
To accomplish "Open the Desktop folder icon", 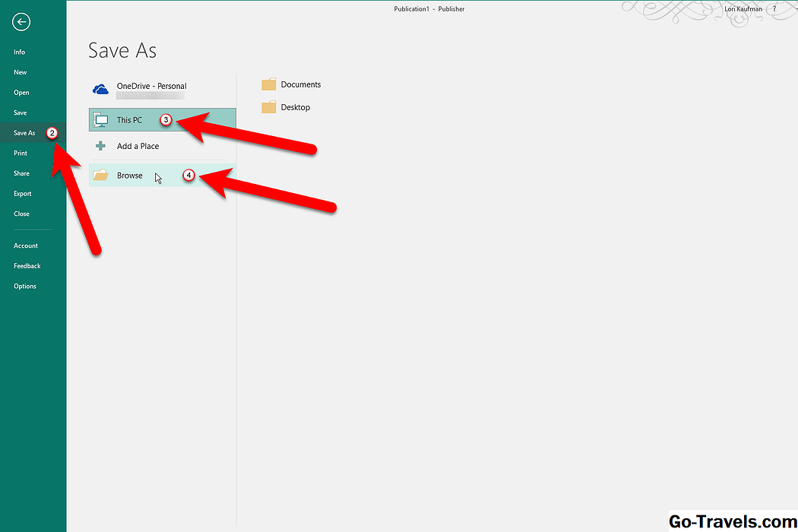I will pyautogui.click(x=269, y=107).
